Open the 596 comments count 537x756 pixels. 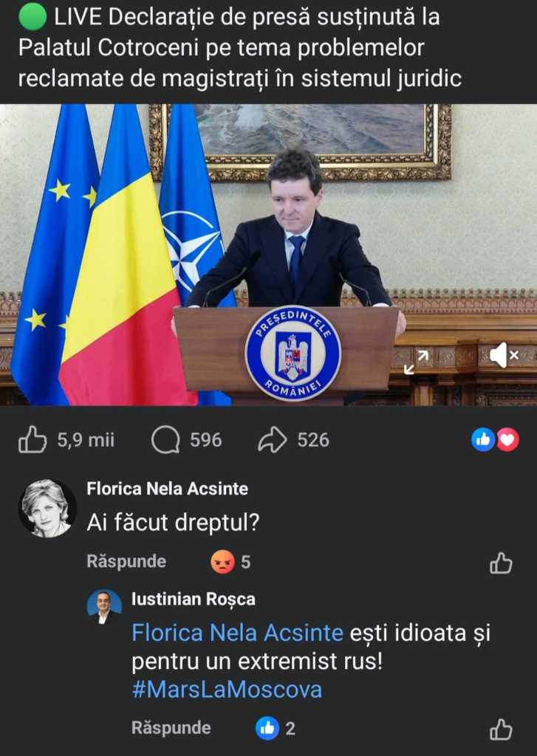tap(206, 440)
